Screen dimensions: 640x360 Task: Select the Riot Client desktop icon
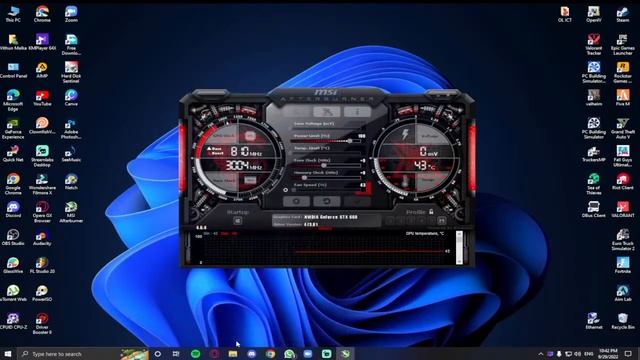click(x=622, y=182)
